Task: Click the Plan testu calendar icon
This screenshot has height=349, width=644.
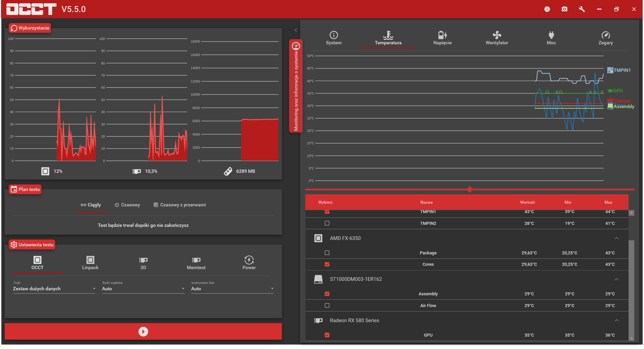Action: coord(14,189)
